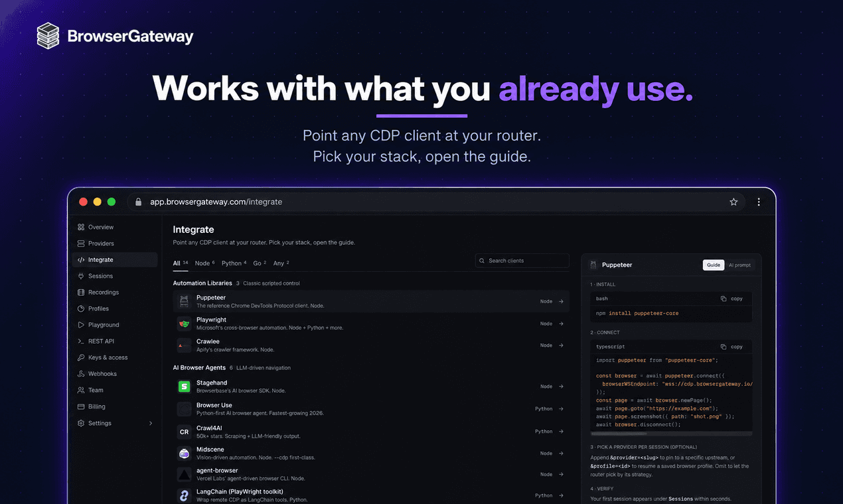Image resolution: width=843 pixels, height=504 pixels.
Task: Click the Playwright masks logo
Action: (184, 324)
